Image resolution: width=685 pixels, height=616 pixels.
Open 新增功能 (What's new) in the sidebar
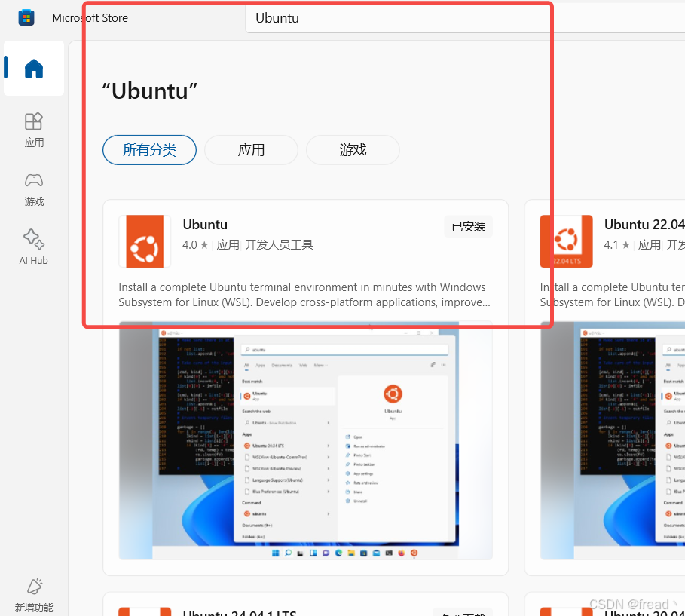[34, 596]
